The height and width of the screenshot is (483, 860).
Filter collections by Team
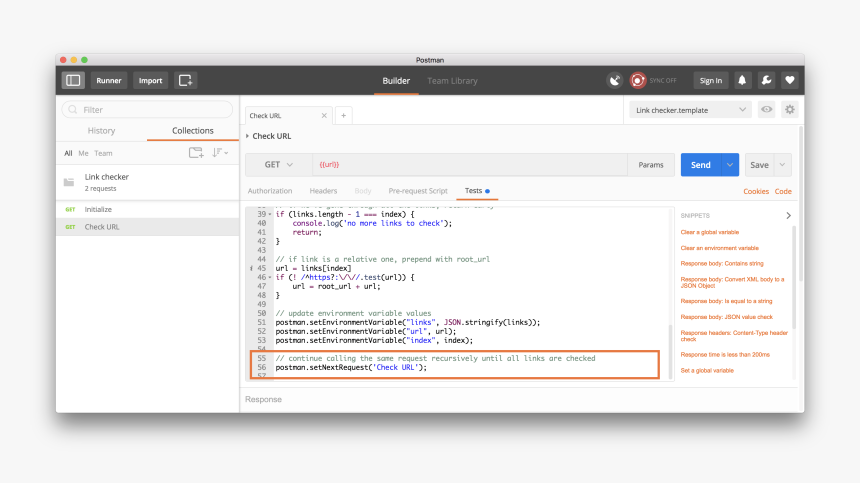click(x=103, y=153)
